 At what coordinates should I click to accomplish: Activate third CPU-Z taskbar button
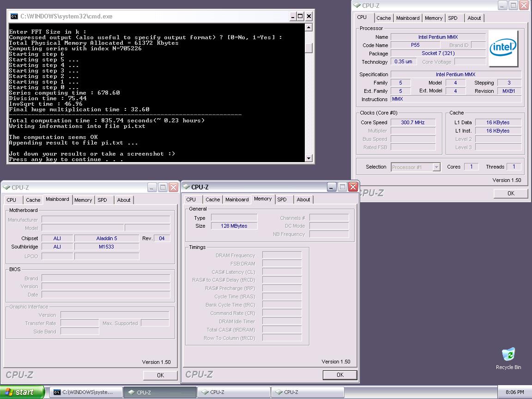(308, 392)
